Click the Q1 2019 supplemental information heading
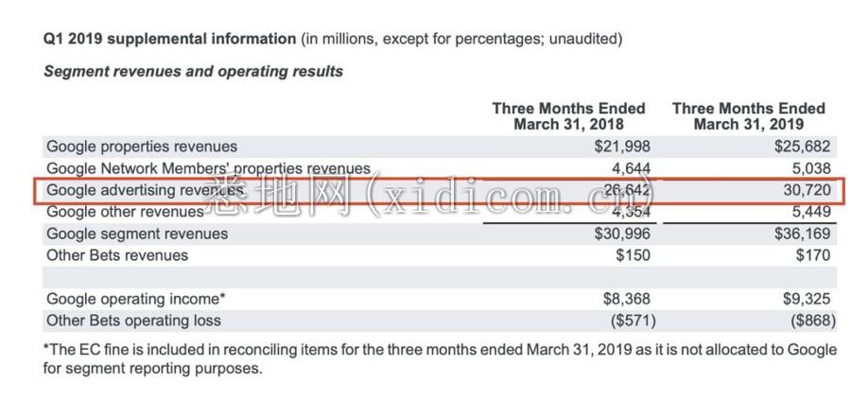This screenshot has height=401, width=868. click(x=169, y=40)
